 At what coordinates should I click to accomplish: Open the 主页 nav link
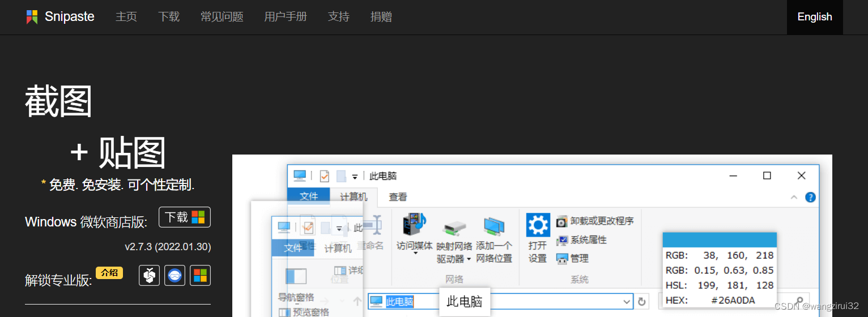126,17
